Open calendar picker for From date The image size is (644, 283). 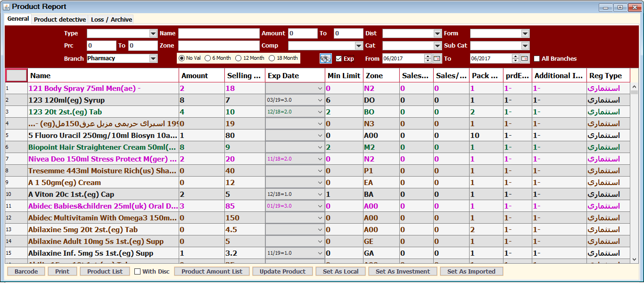[x=437, y=58]
